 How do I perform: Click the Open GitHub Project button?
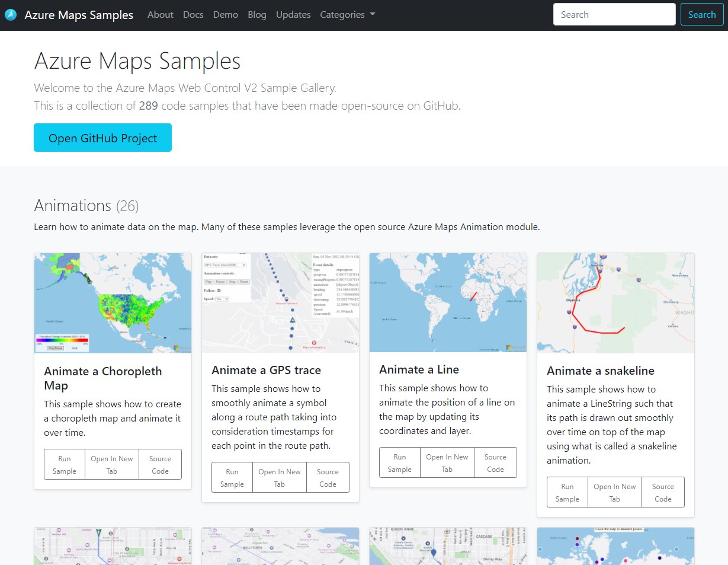[102, 138]
